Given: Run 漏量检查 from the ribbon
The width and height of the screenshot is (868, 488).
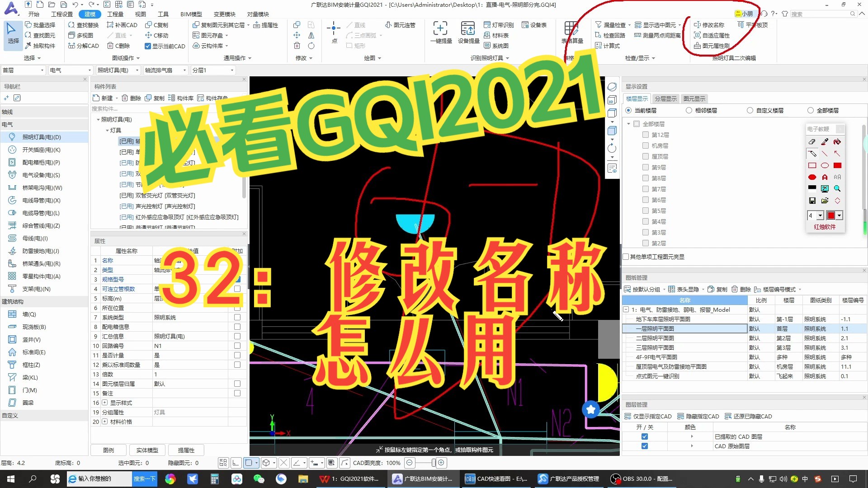Looking at the screenshot, I should click(615, 25).
